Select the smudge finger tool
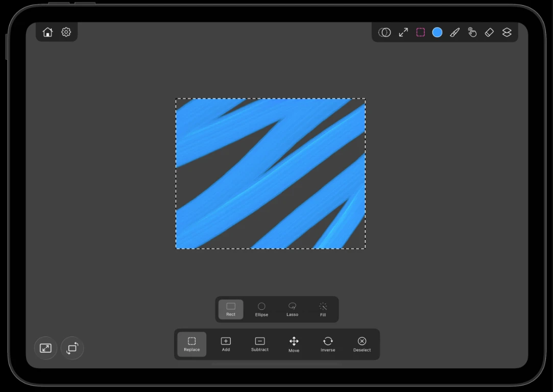This screenshot has width=553, height=392. [x=472, y=33]
